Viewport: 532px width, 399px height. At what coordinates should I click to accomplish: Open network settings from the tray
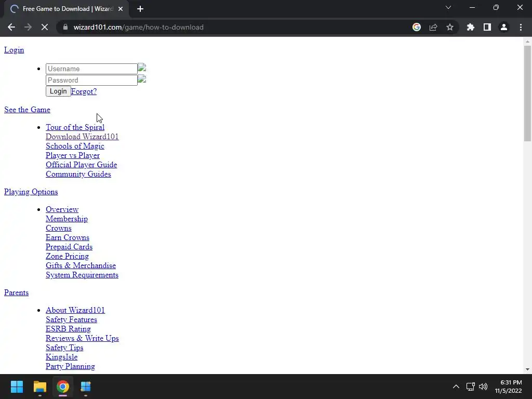(470, 387)
